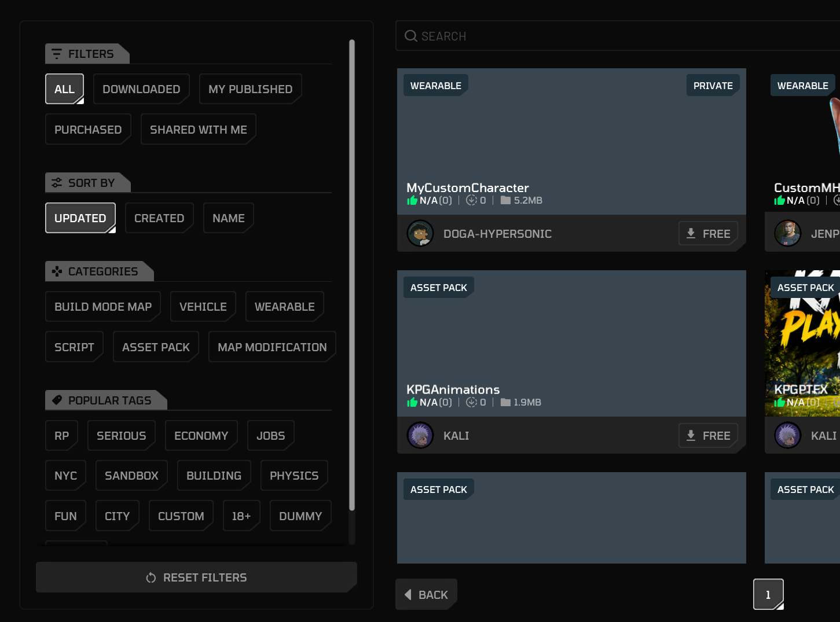Select the VEHICLE category
840x622 pixels.
tap(203, 307)
